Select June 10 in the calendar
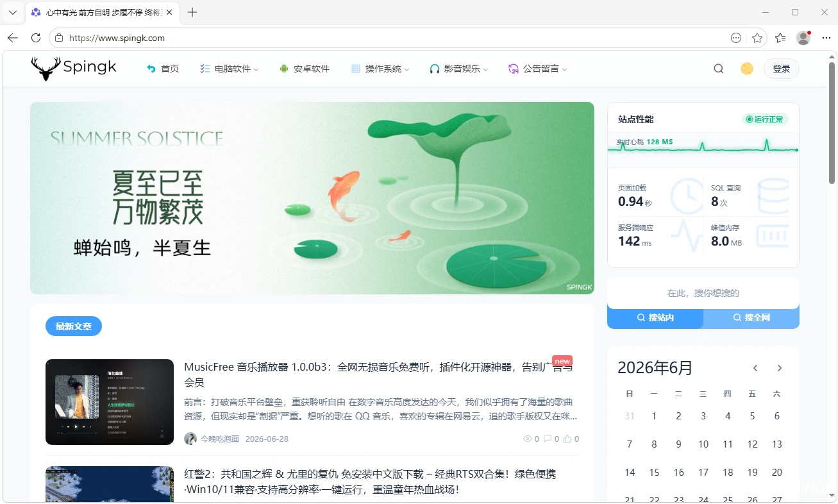838x504 pixels. click(x=703, y=444)
